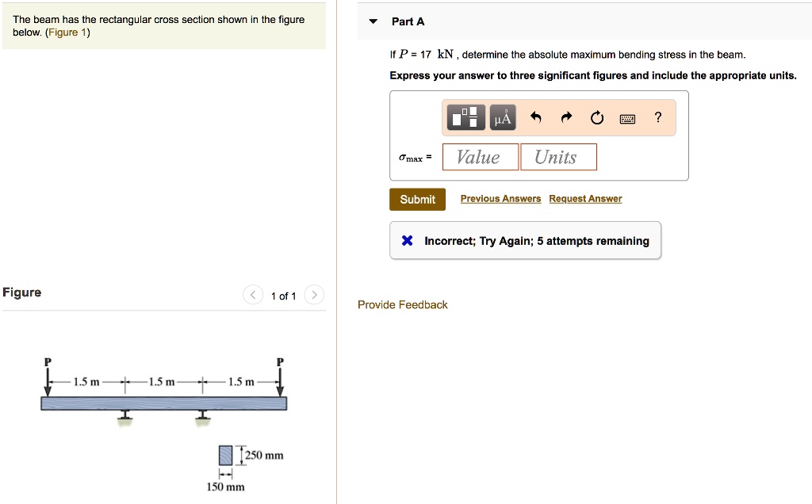Click the next figure chevron arrow
Screen dimensions: 812x504
[x=314, y=295]
